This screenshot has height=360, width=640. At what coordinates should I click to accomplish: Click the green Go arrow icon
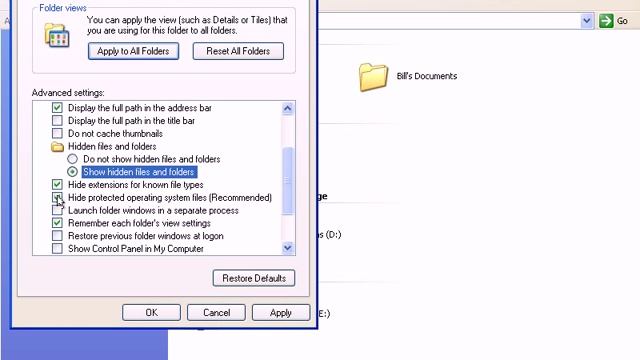click(606, 20)
